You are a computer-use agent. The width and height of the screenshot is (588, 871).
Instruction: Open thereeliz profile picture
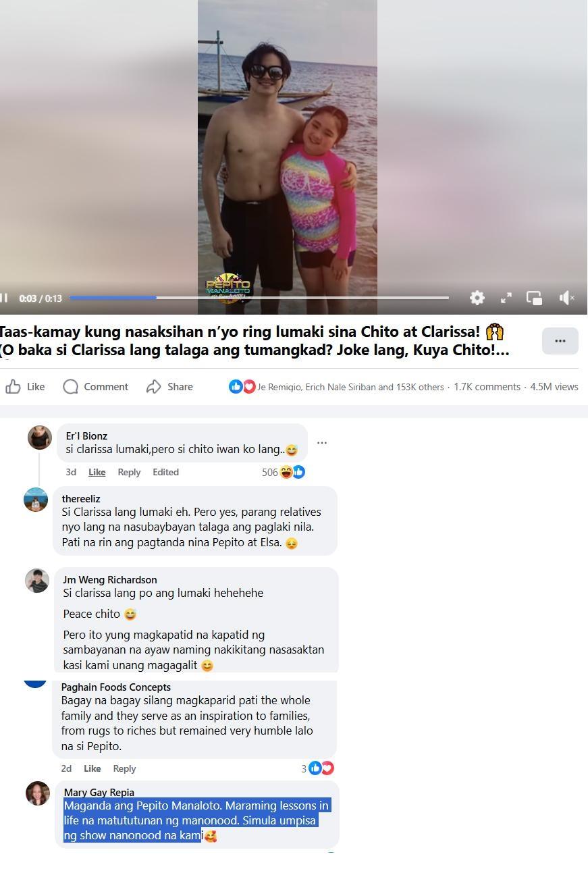pyautogui.click(x=36, y=500)
